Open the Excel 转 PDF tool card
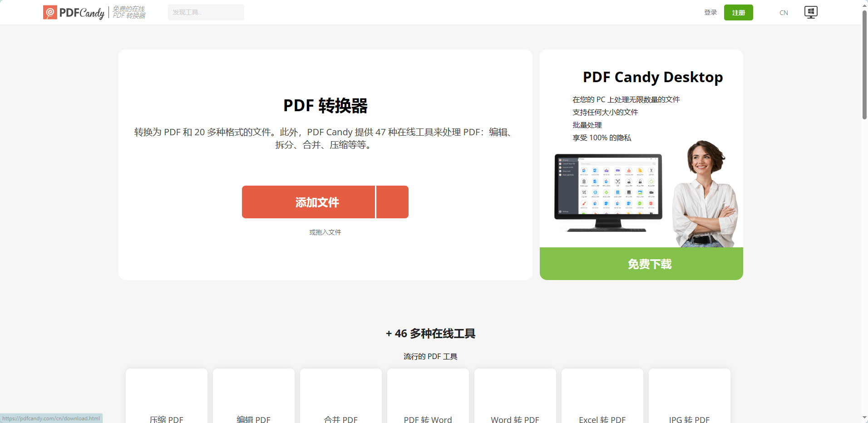 [602, 396]
